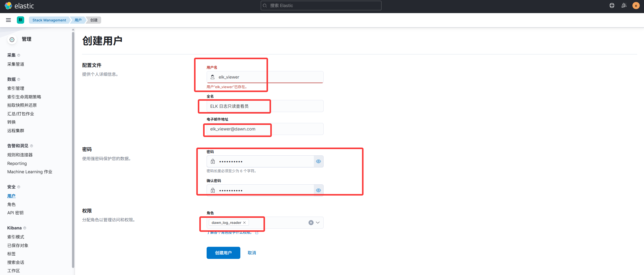Open Reporting in sidebar

pos(17,163)
